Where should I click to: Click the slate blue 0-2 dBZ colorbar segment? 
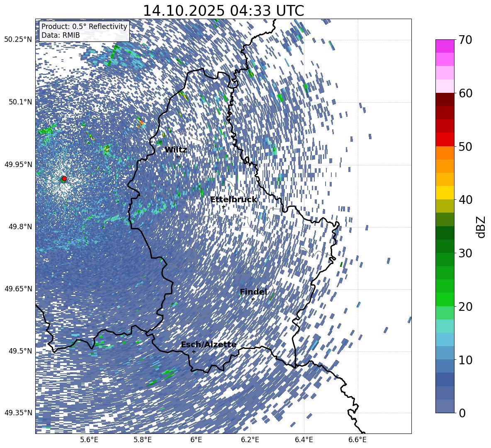click(445, 406)
